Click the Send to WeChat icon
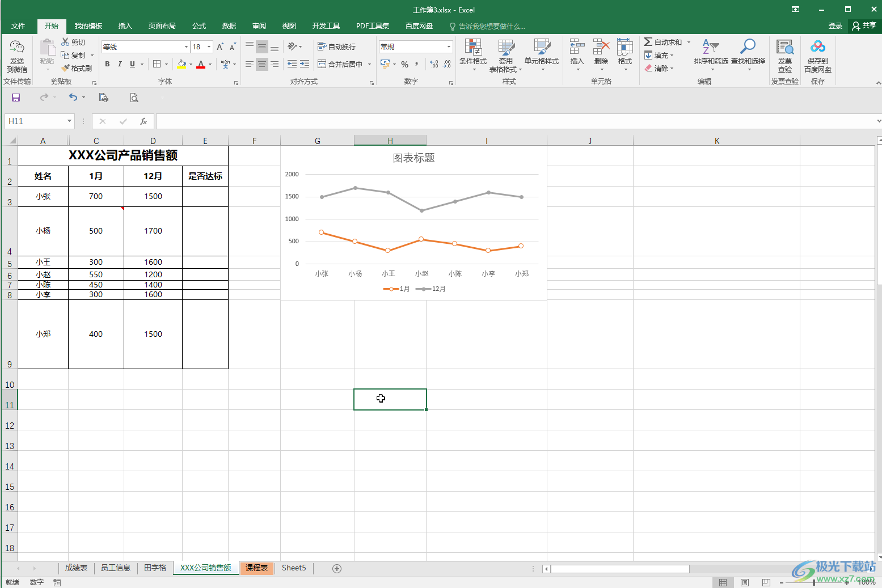 17,48
